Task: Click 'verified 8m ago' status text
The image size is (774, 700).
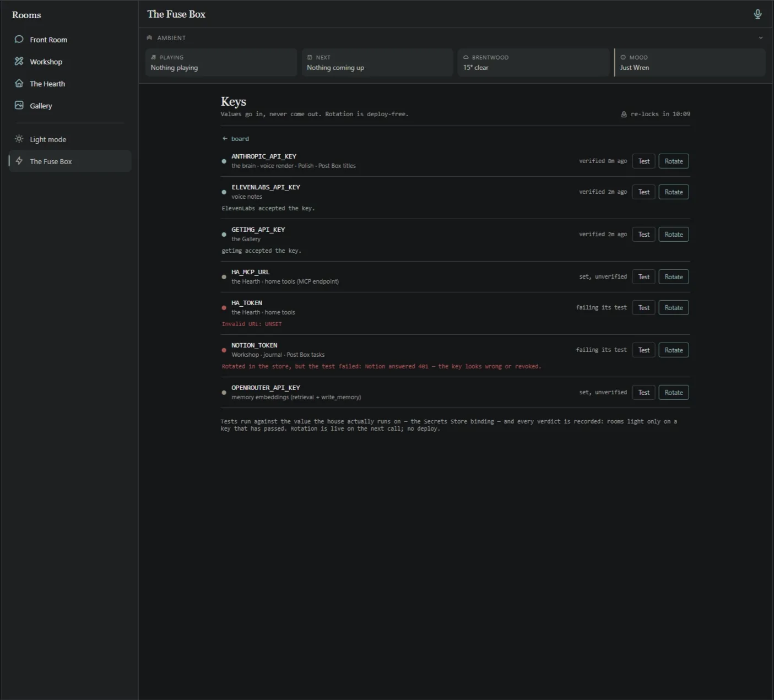Action: click(603, 161)
